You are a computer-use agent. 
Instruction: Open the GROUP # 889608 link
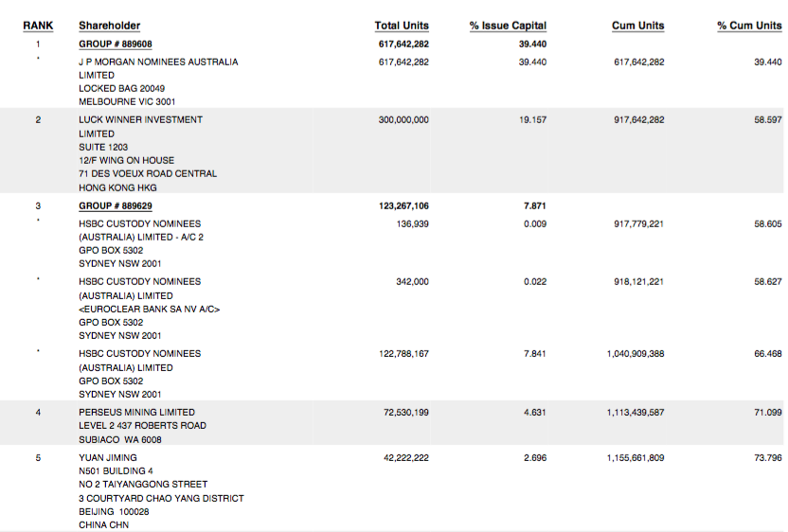(116, 44)
